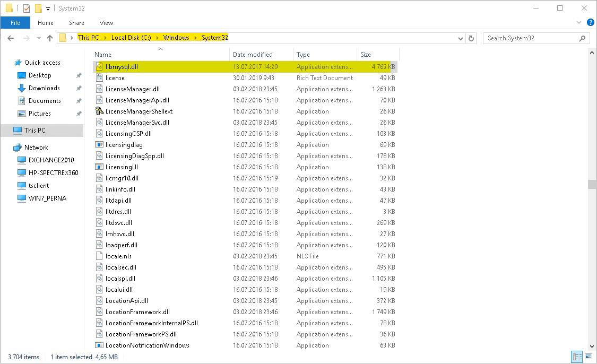
Task: Expand the This PC breadcrumb chevron
Action: 105,38
